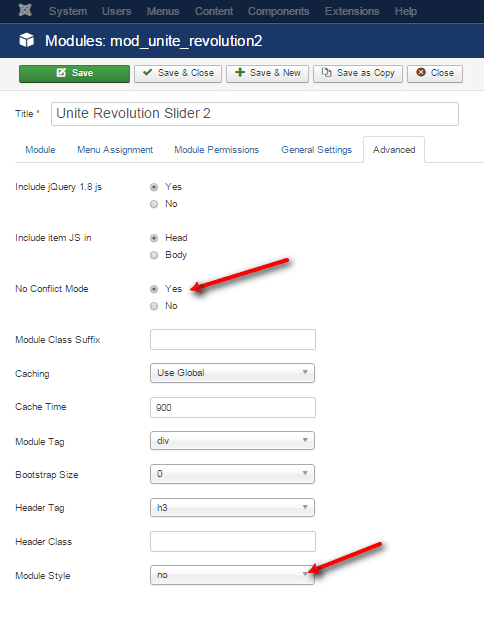Open the Content menu
This screenshot has height=620, width=484.
[x=214, y=11]
